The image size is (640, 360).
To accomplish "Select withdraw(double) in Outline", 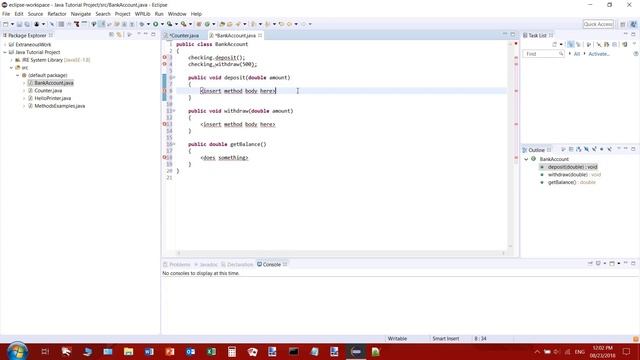I will pyautogui.click(x=574, y=175).
